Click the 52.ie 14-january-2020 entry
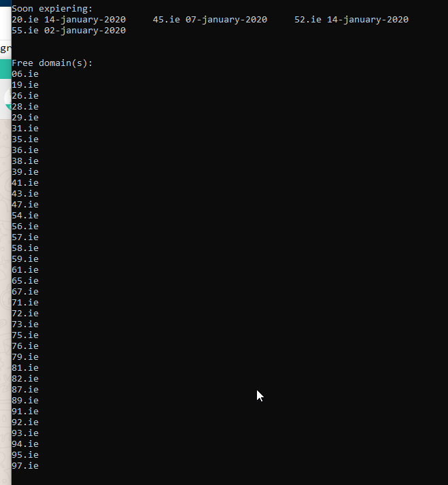The height and width of the screenshot is (485, 448). (351, 20)
